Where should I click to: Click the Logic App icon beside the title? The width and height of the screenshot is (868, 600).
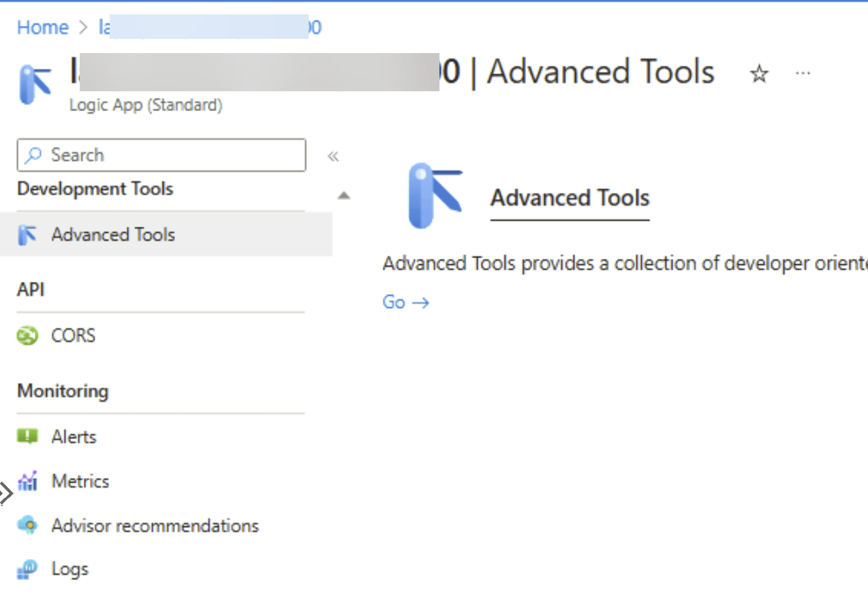click(35, 84)
